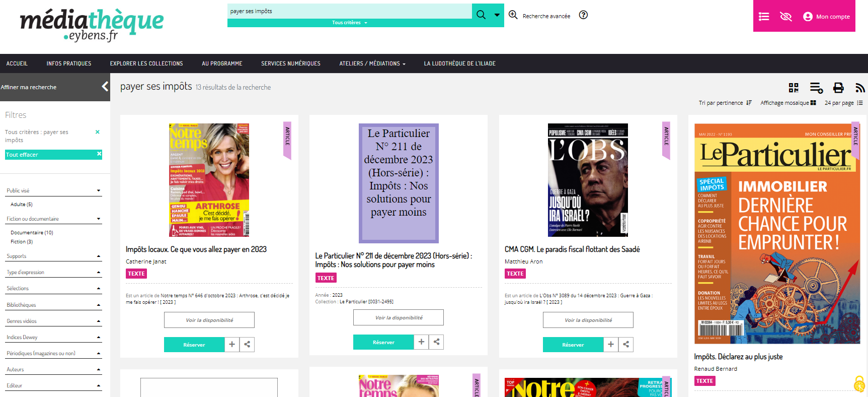Remove the 'payer ses impôts' filter criterion
Viewport: 868px width, 397px height.
click(x=98, y=132)
